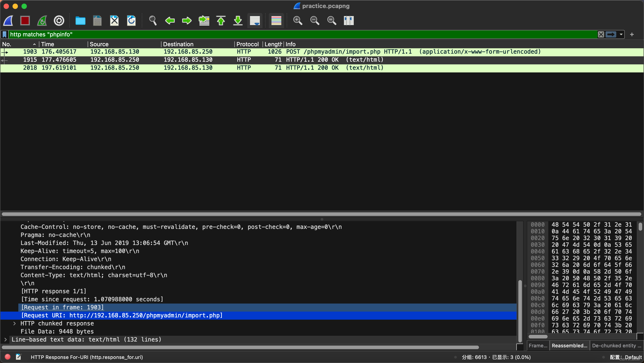Open capture options gear
The height and width of the screenshot is (363, 644).
point(59,21)
